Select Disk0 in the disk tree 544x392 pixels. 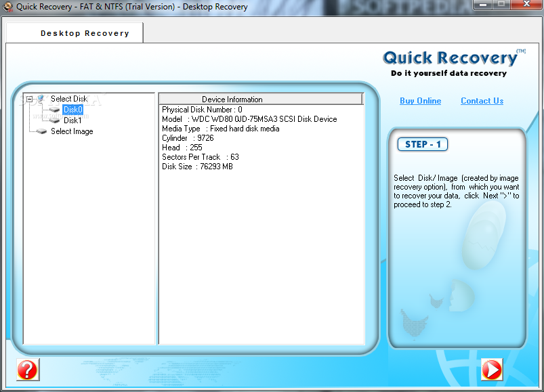pyautogui.click(x=73, y=110)
